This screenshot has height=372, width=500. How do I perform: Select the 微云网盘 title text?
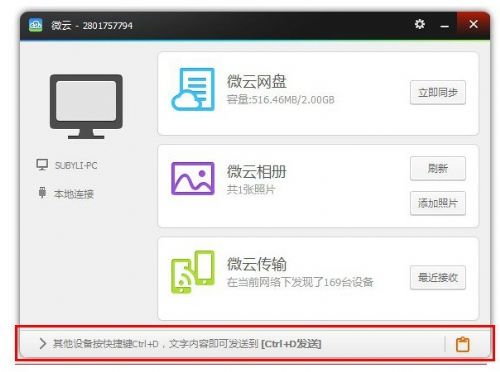coord(257,82)
